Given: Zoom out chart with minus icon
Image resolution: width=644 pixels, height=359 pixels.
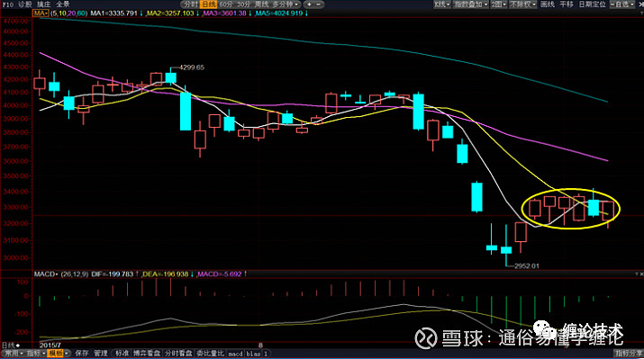Looking at the screenshot, I should pyautogui.click(x=318, y=4).
